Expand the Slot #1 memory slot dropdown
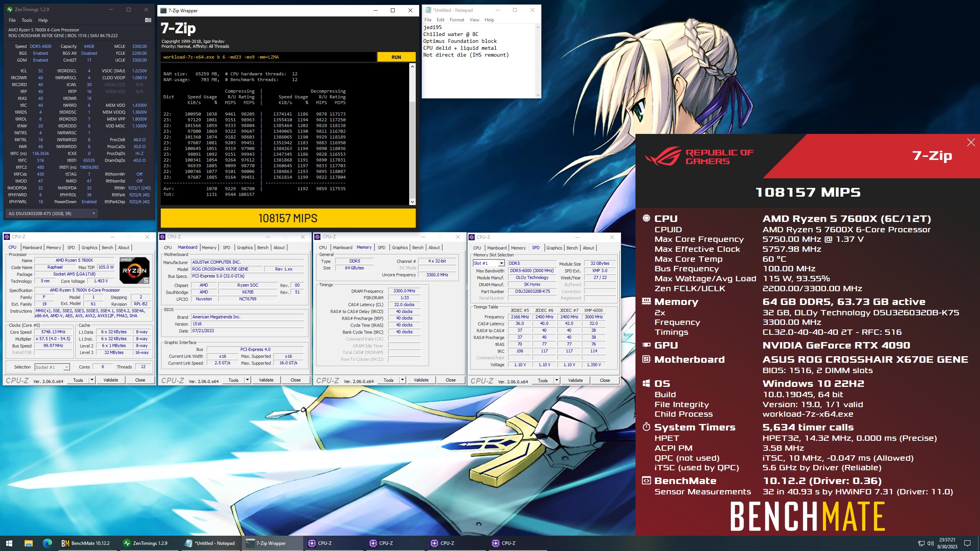This screenshot has width=980, height=551. click(501, 263)
